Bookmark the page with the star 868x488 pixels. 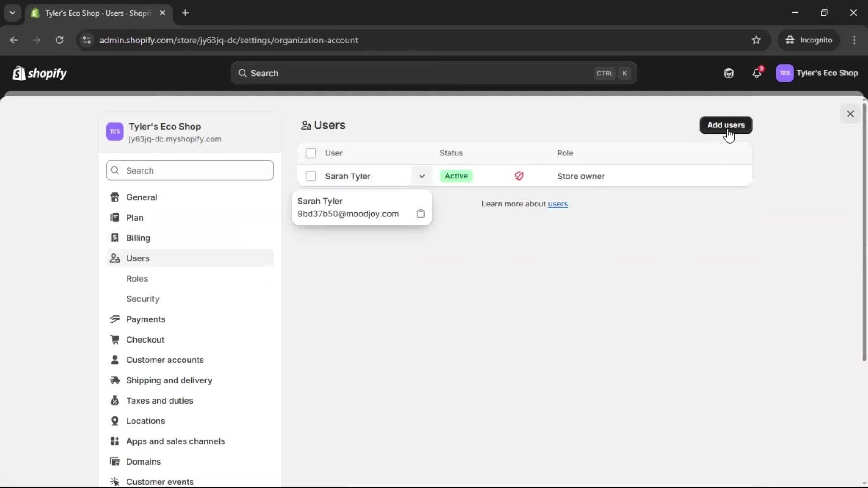[x=756, y=40]
